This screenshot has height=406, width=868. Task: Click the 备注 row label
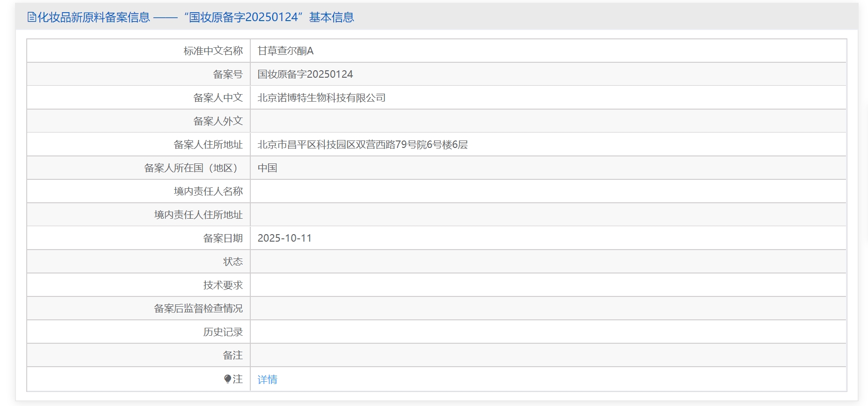coord(232,355)
